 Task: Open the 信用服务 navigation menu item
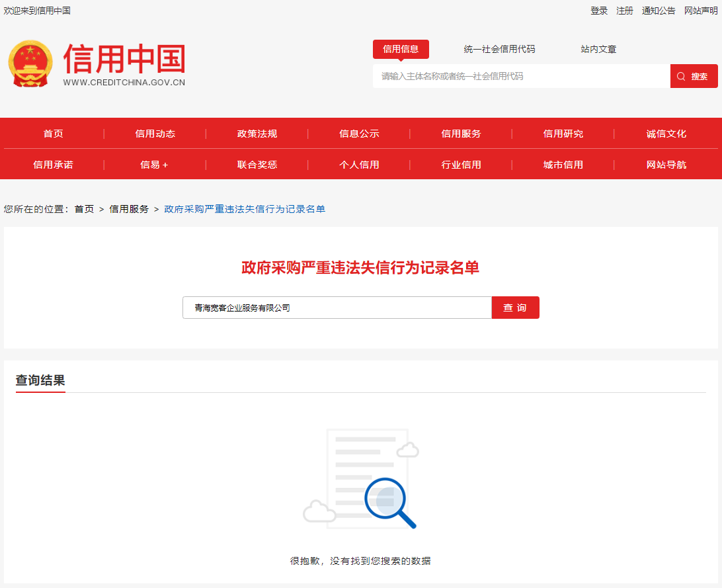pyautogui.click(x=461, y=134)
